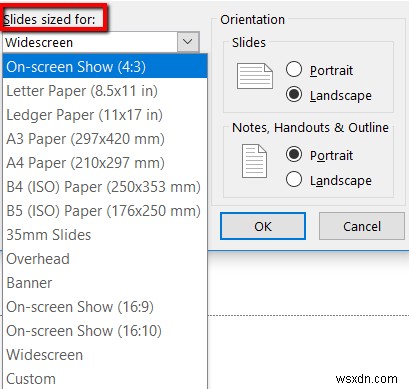Choose Ledger Paper (11x17 in)

click(105, 115)
